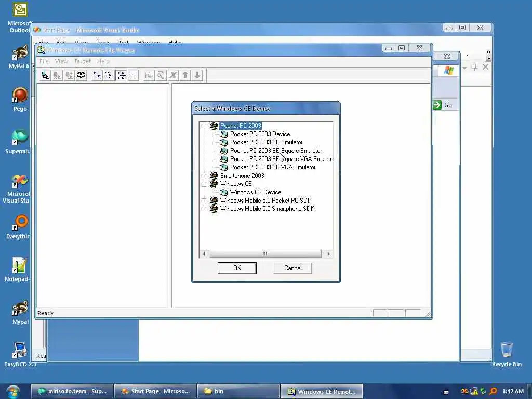Click the Import File down-arrow icon
The height and width of the screenshot is (399, 532).
click(197, 75)
